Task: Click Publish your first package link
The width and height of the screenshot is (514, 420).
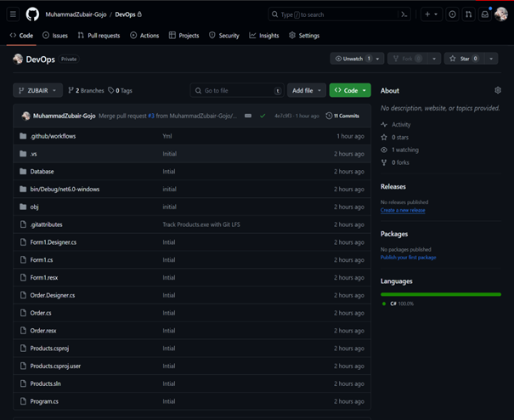Action: click(408, 258)
